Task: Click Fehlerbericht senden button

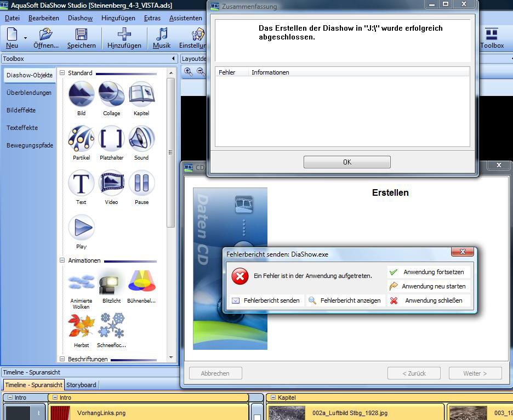Action: pos(266,300)
